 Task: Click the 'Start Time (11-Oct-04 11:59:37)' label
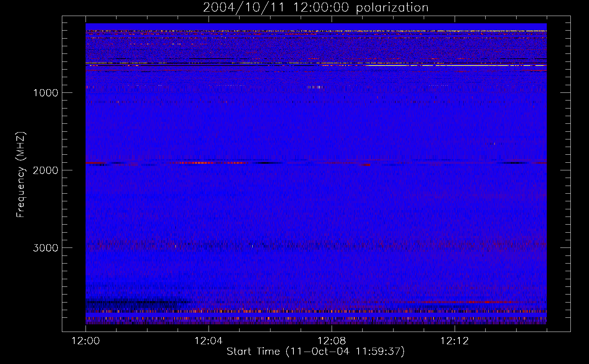tap(316, 352)
